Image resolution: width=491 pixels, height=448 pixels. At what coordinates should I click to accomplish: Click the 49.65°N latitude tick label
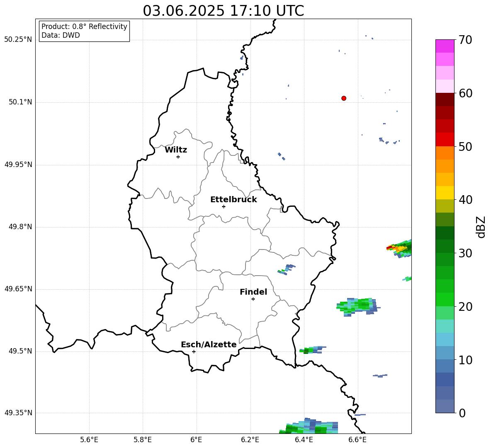coord(18,289)
